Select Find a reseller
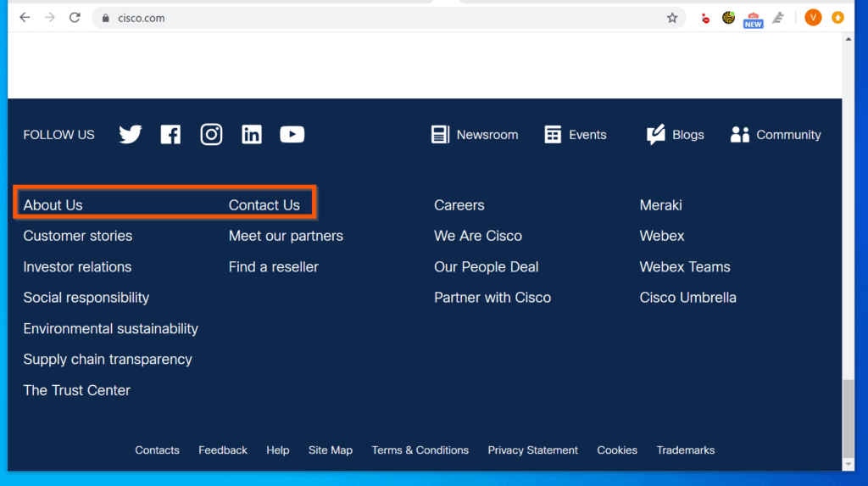 (274, 266)
